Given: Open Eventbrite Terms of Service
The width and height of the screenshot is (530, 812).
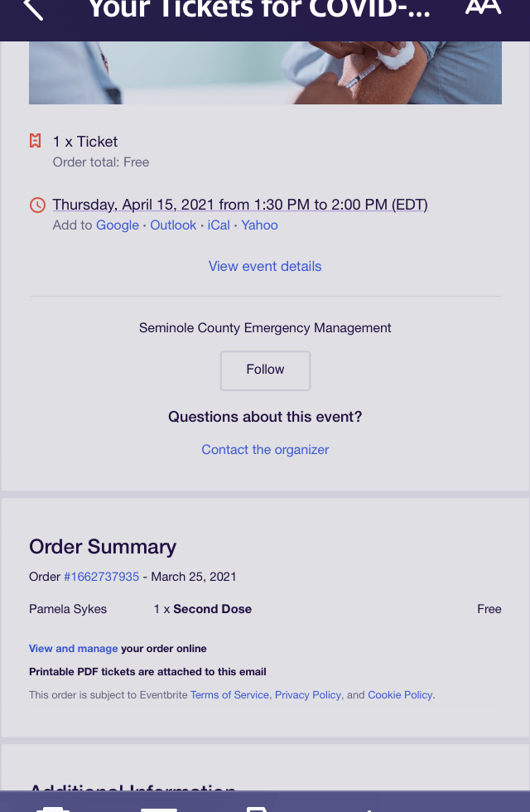Looking at the screenshot, I should [229, 695].
